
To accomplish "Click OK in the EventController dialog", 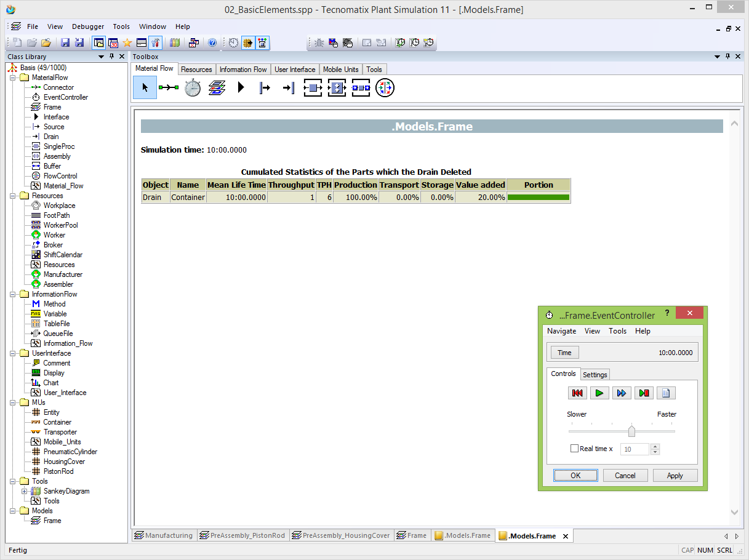I will tap(575, 475).
